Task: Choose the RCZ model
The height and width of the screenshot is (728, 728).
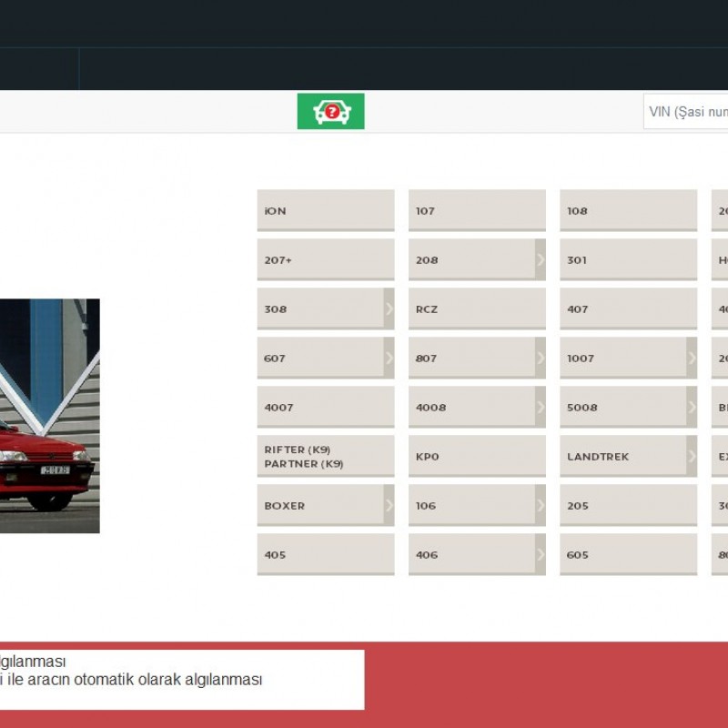Action: (473, 308)
